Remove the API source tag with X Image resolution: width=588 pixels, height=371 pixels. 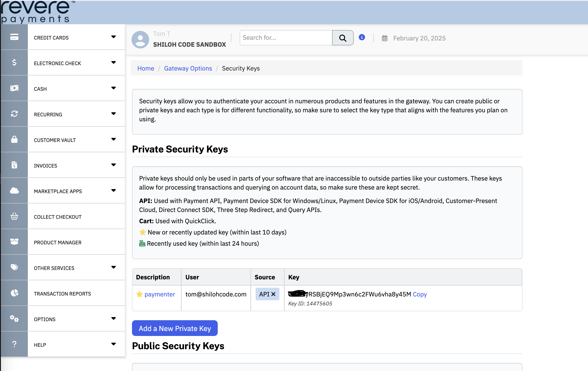click(x=273, y=294)
